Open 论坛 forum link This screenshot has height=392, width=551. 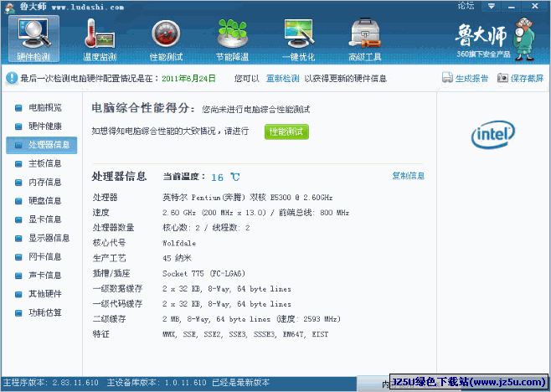coord(466,6)
